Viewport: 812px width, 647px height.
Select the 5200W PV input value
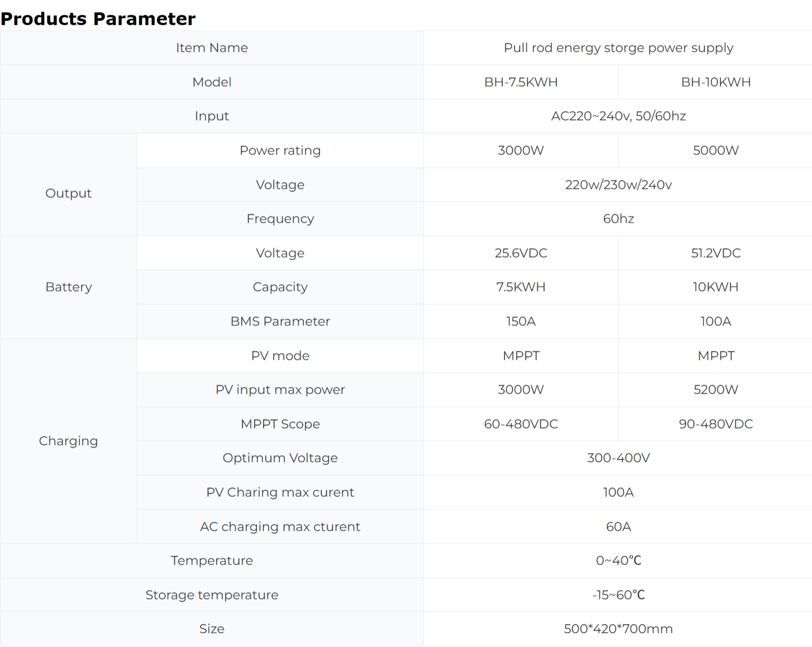pos(716,389)
